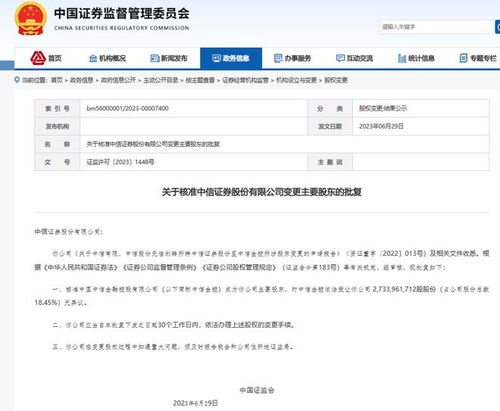
Task: Click the salutation 中信证券股份有限公司:
Action: click(x=69, y=232)
